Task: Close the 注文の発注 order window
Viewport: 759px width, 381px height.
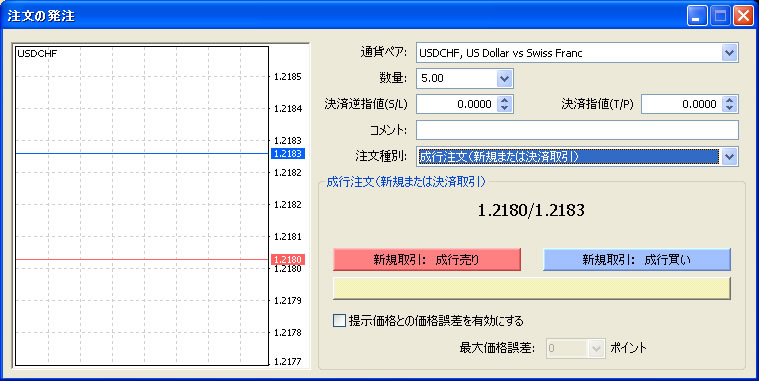Action: coord(743,16)
